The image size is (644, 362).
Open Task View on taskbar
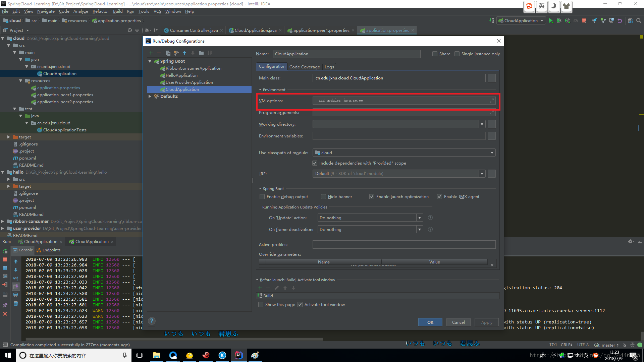pos(140,355)
